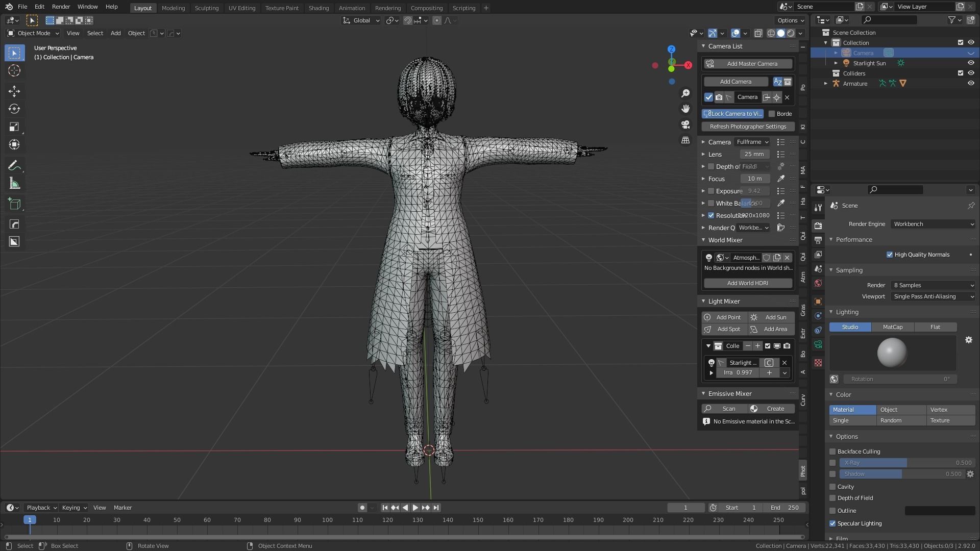The width and height of the screenshot is (980, 551).
Task: Open Shadow settings gear icon
Action: pyautogui.click(x=970, y=474)
